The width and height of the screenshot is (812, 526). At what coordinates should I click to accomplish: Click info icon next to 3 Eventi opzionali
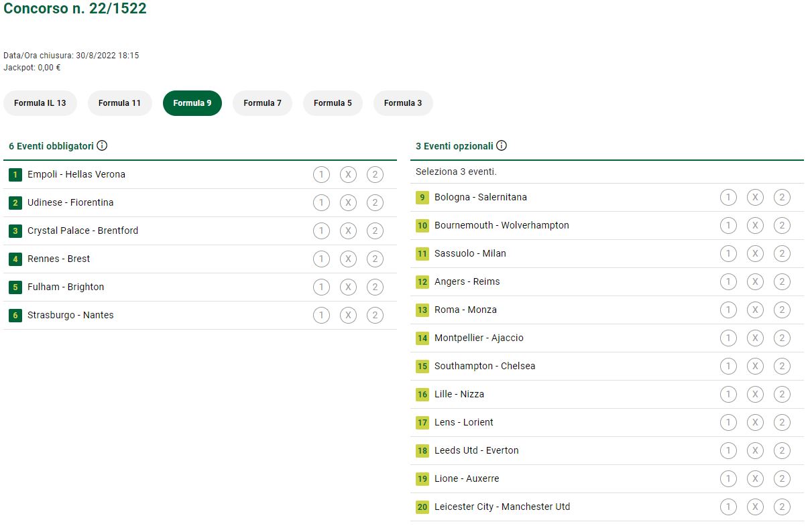pos(502,145)
